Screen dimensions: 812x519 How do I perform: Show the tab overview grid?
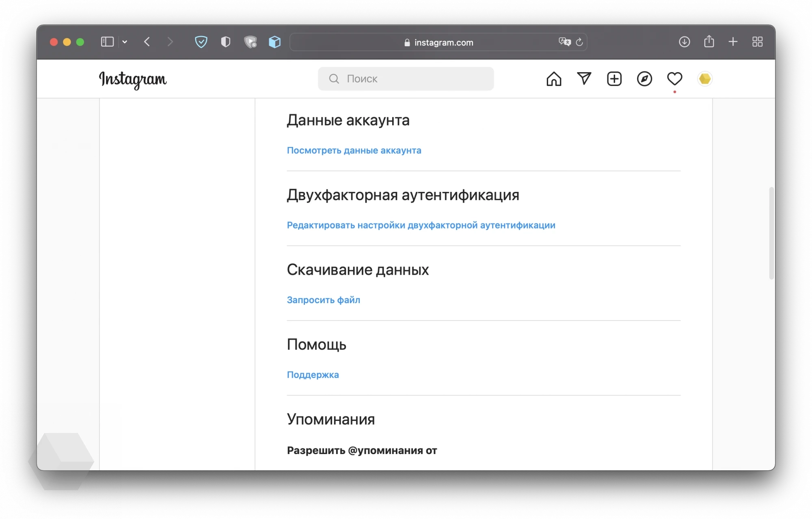coord(758,42)
